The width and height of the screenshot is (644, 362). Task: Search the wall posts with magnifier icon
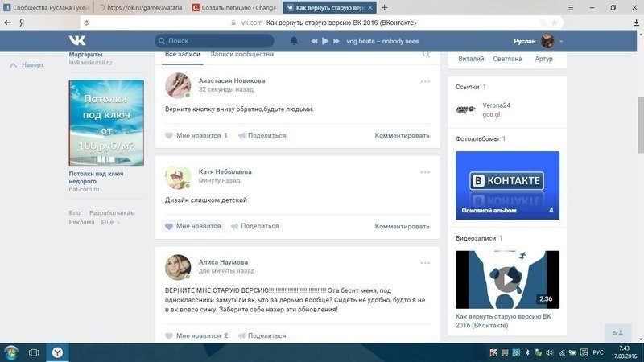[426, 55]
